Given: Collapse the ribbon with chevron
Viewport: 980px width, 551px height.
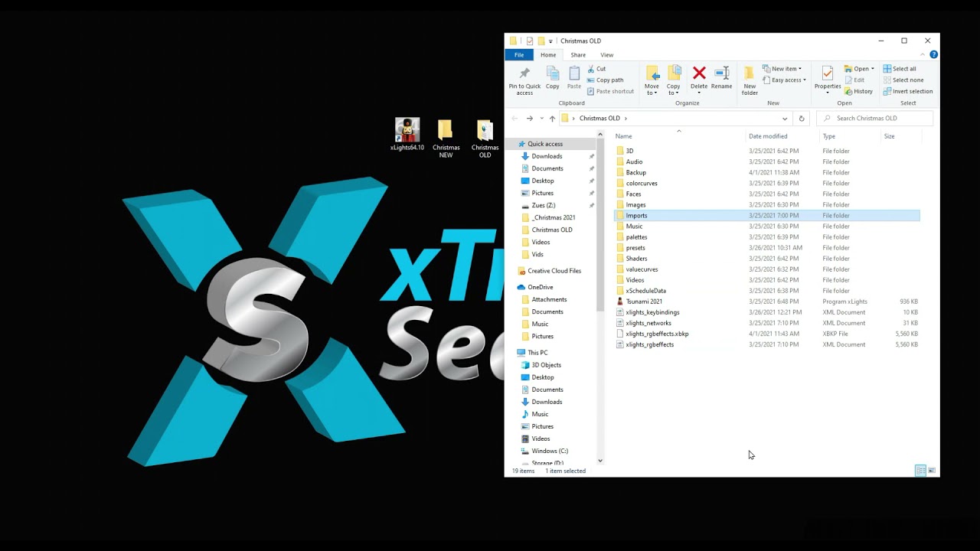Looking at the screenshot, I should 923,55.
